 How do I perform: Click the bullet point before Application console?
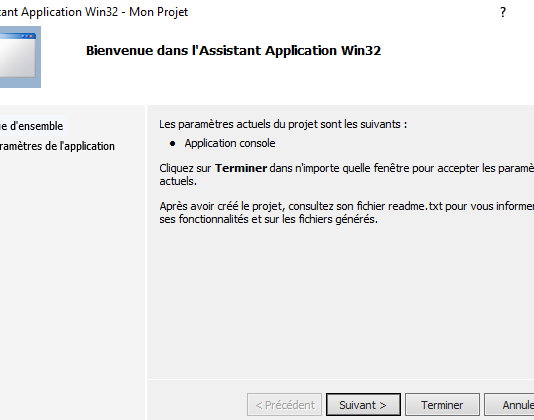172,144
